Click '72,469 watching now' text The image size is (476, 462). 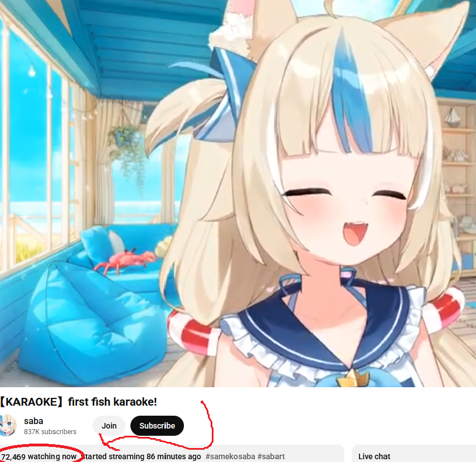(39, 456)
